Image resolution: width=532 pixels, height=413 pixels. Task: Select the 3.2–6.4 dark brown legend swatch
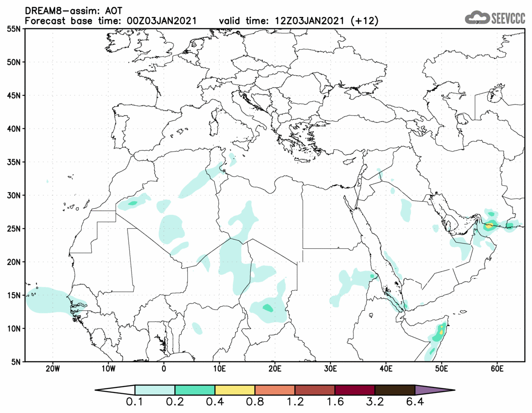(x=395, y=390)
